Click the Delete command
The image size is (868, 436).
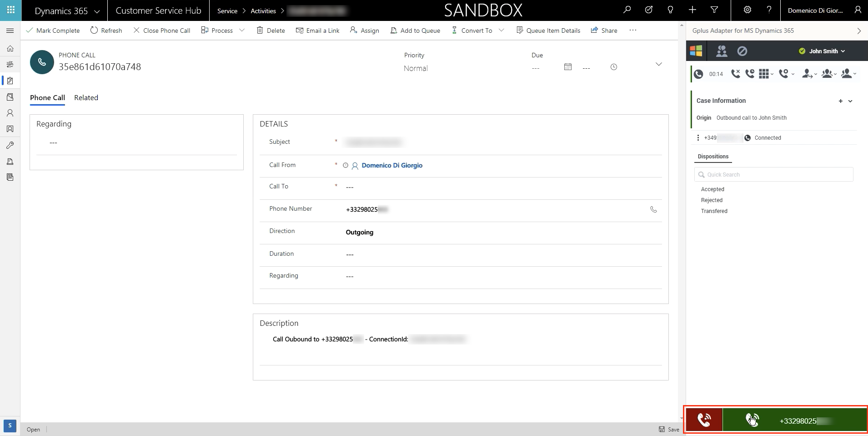click(x=271, y=30)
